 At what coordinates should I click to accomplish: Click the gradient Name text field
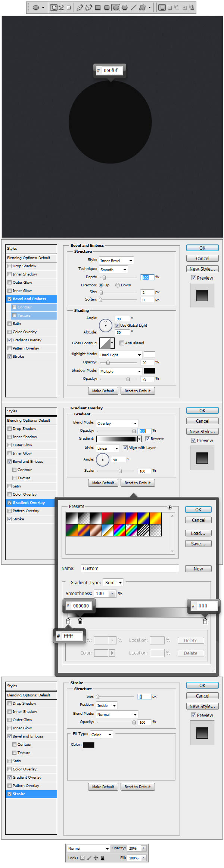[130, 569]
